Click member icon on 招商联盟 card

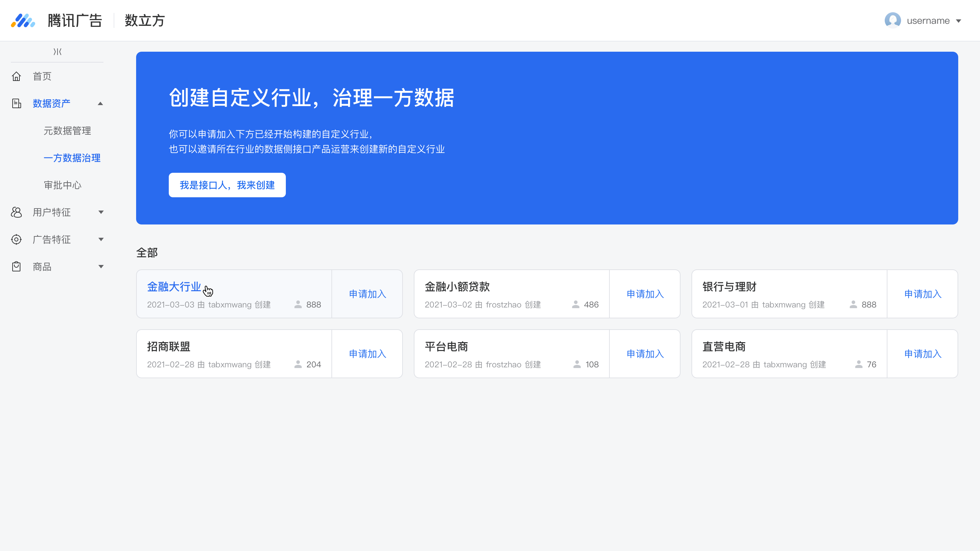click(x=298, y=364)
